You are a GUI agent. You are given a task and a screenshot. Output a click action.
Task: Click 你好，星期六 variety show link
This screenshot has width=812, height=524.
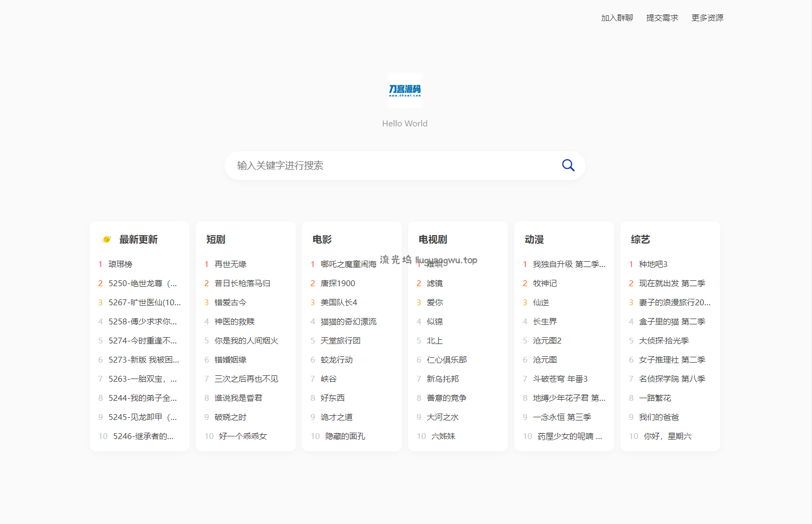pos(667,436)
